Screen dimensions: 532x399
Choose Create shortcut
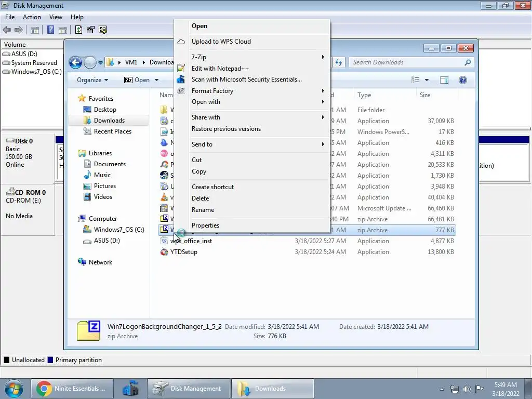tap(259, 187)
